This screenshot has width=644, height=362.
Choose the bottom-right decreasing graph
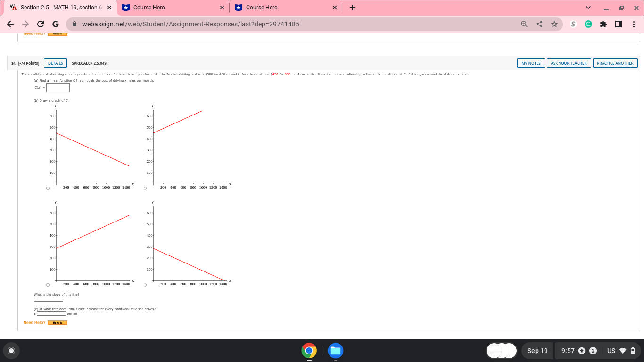coord(145,284)
